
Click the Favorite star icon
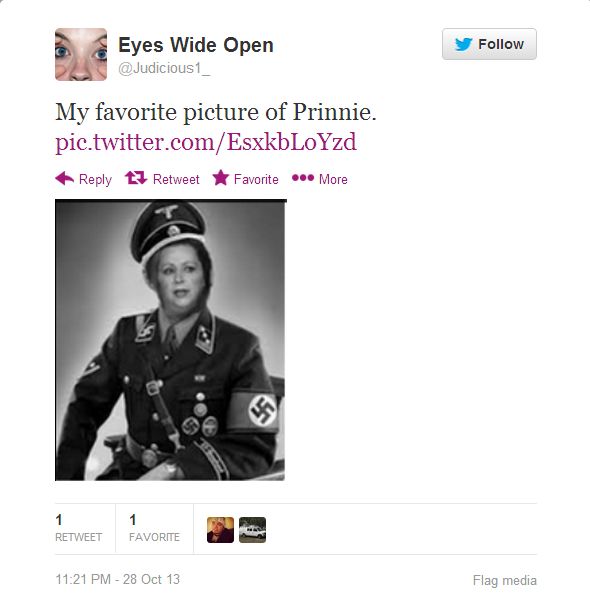(x=221, y=178)
